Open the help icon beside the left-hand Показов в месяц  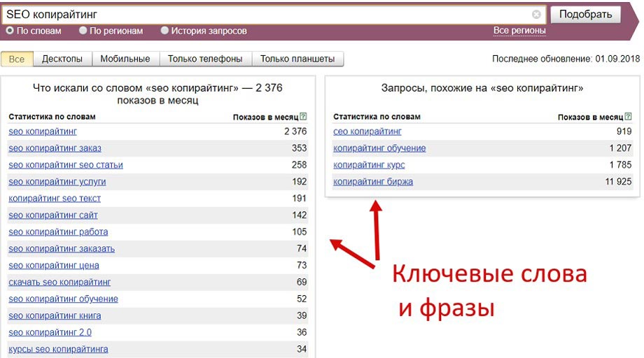(x=303, y=117)
